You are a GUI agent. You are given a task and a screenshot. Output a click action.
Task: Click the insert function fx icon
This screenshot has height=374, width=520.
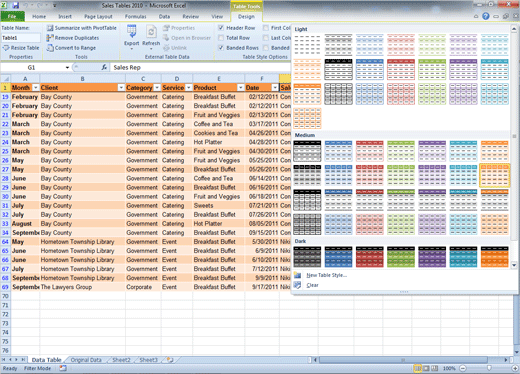tap(104, 67)
